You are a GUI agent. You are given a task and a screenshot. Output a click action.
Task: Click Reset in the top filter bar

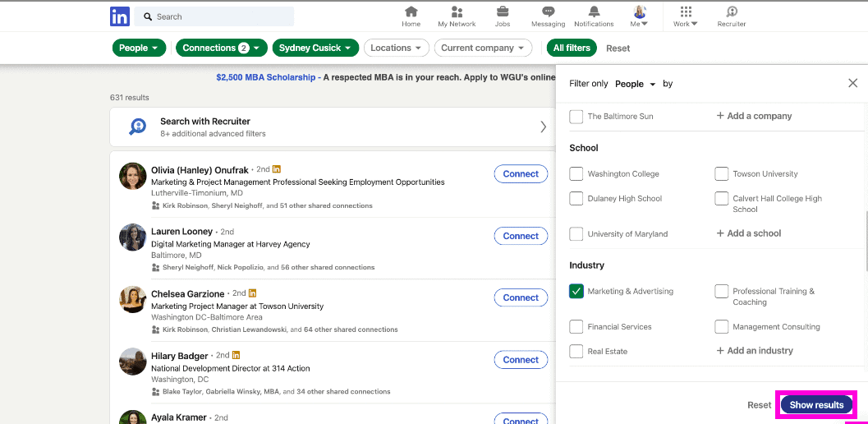coord(618,48)
